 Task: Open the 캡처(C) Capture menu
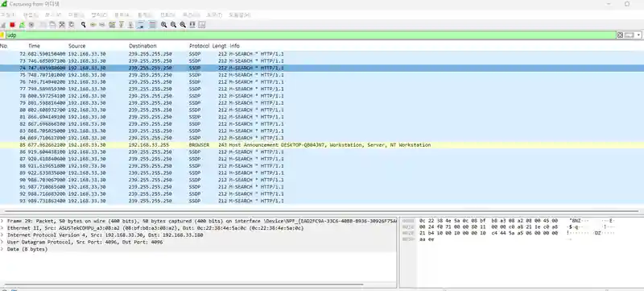click(x=99, y=15)
